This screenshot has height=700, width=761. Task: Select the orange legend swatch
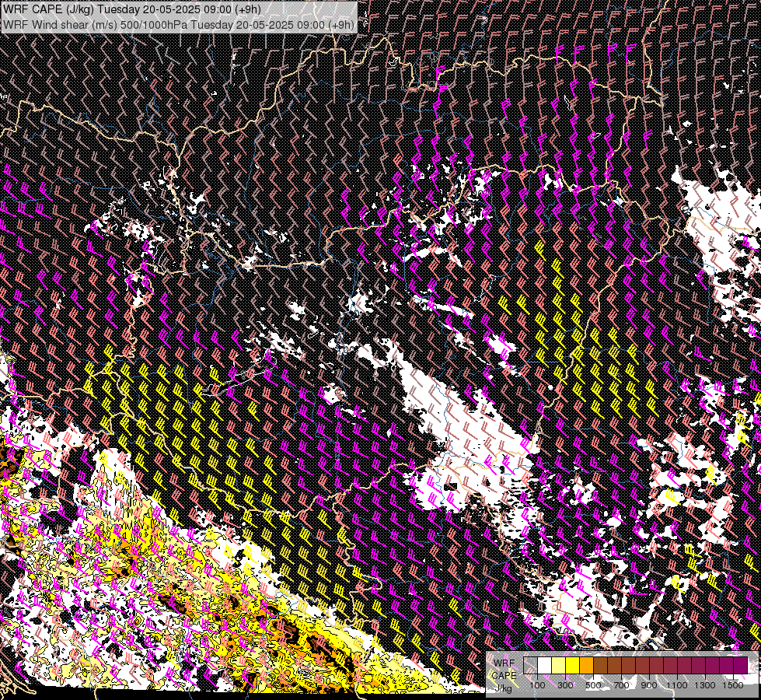(x=586, y=665)
